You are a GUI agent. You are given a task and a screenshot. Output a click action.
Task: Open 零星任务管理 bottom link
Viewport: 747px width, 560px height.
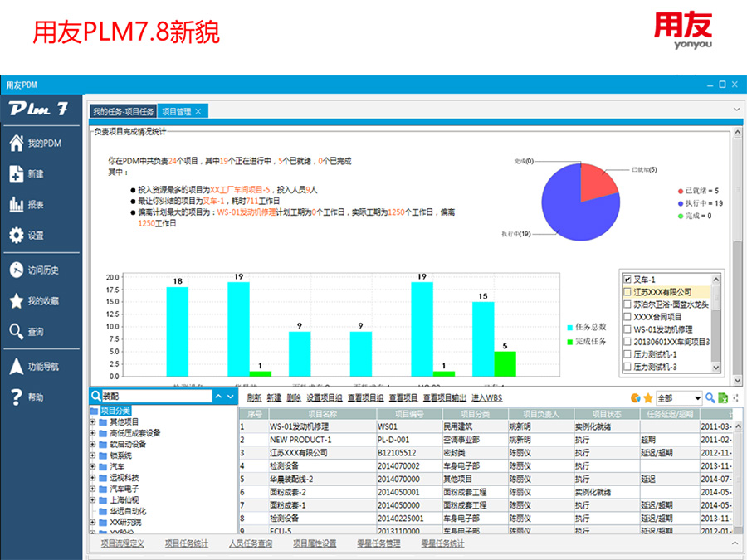tap(378, 543)
